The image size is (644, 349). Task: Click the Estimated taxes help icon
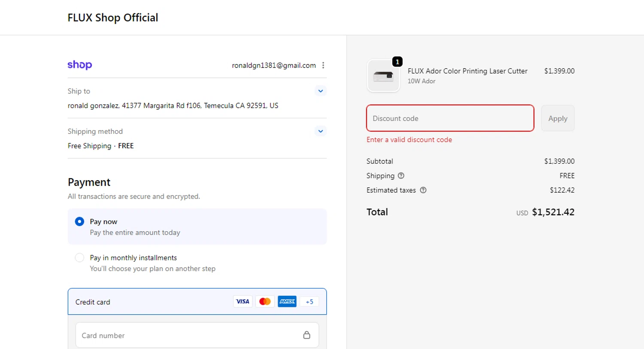coord(423,190)
